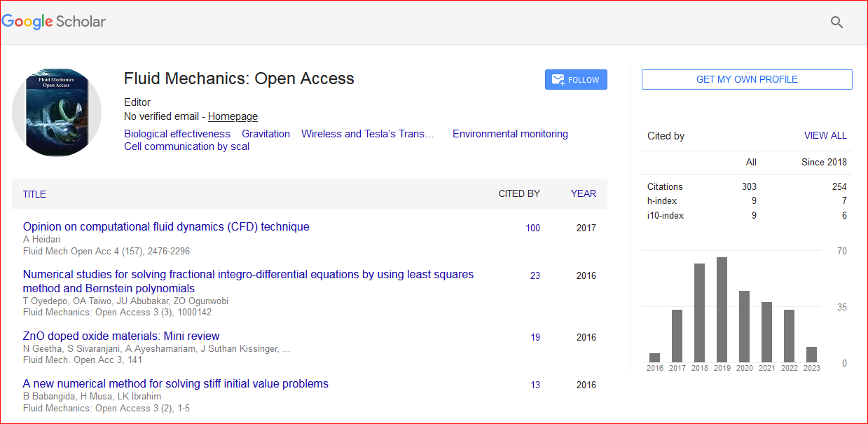Click citation count 100 for CFD article
This screenshot has height=424, width=868.
[532, 228]
